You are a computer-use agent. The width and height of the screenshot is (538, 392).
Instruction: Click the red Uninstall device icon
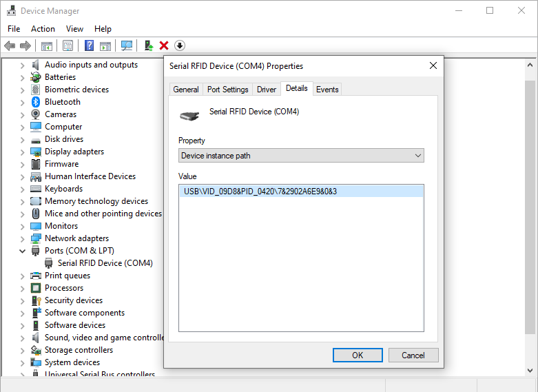[x=164, y=46]
